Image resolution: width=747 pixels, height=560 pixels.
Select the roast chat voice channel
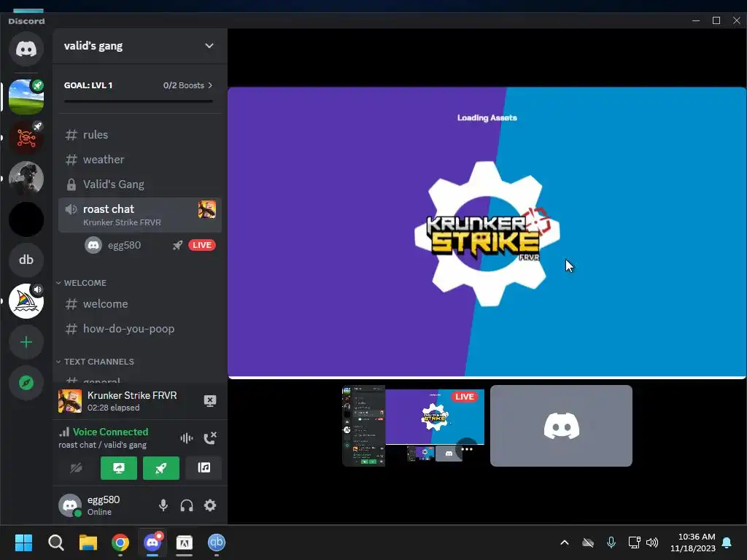click(139, 215)
